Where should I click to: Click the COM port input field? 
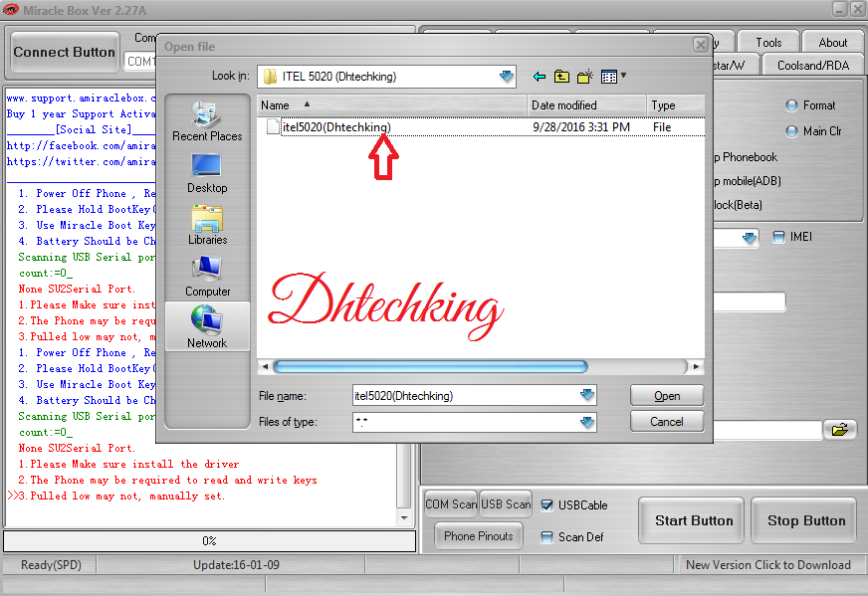click(140, 62)
